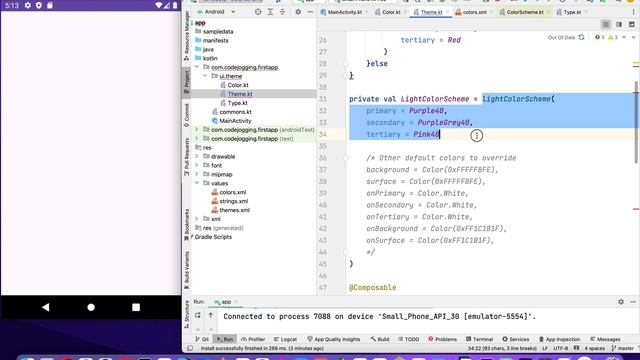Tap the emulator Home circle button
Screen dimensions: 640x360
pyautogui.click(x=91, y=307)
